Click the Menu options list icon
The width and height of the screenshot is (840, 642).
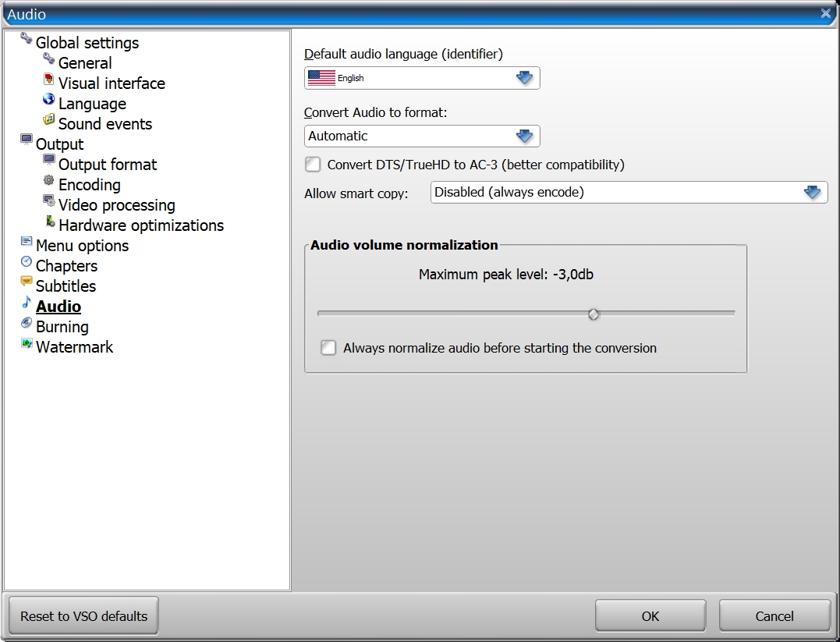pyautogui.click(x=27, y=241)
